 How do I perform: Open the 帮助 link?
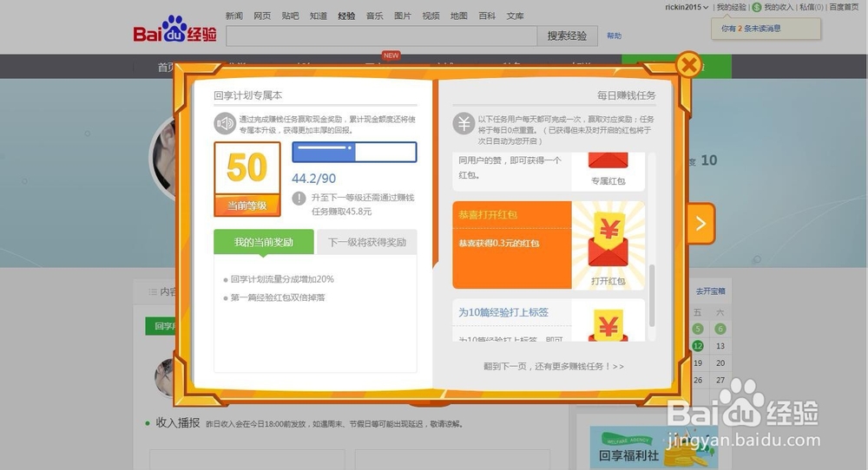coord(614,36)
